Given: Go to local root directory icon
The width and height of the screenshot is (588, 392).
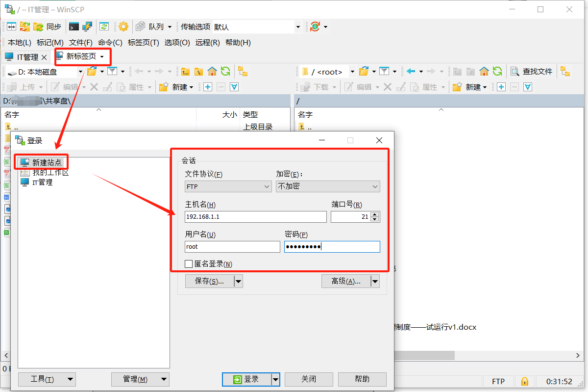Looking at the screenshot, I should pos(198,72).
